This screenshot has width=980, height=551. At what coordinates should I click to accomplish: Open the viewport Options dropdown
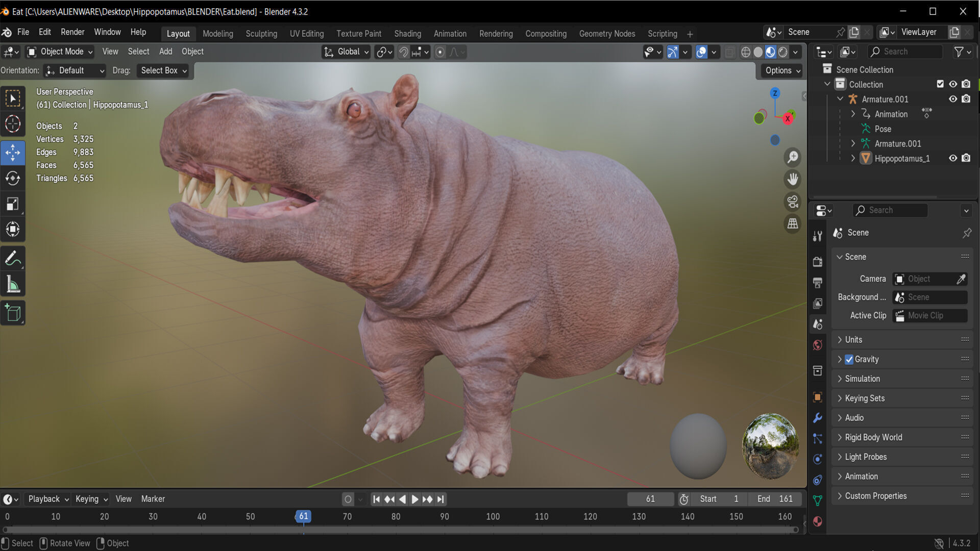click(x=782, y=70)
